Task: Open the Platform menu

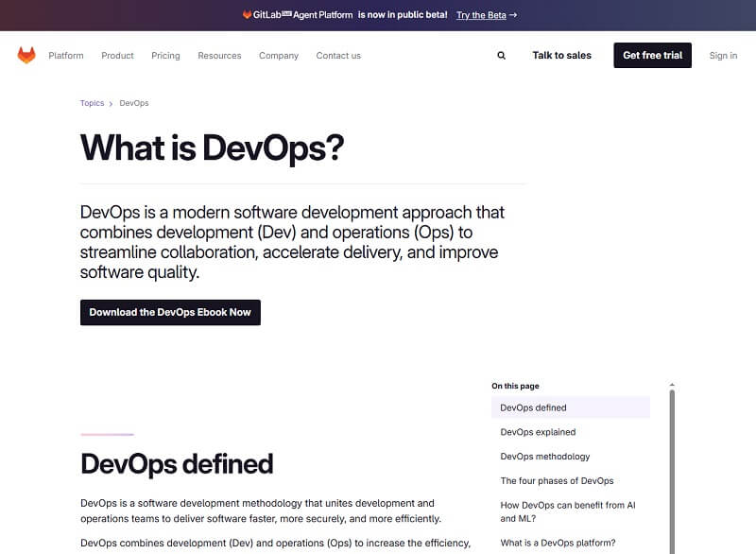Action: (x=66, y=56)
